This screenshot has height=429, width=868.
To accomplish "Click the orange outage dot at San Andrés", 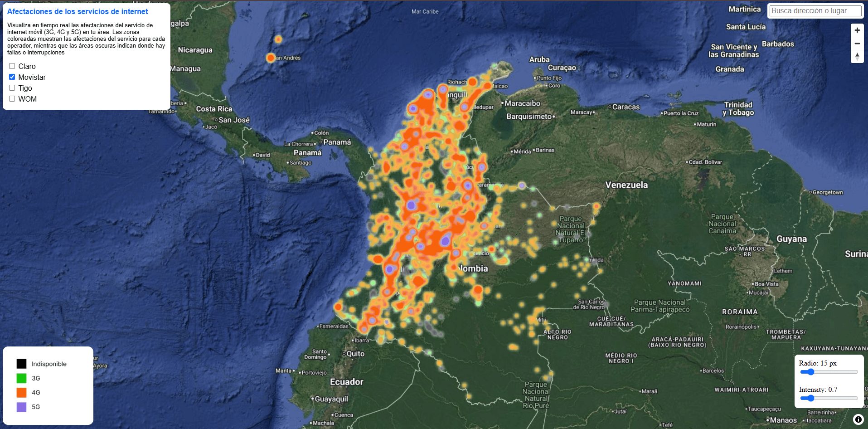I will pyautogui.click(x=271, y=58).
